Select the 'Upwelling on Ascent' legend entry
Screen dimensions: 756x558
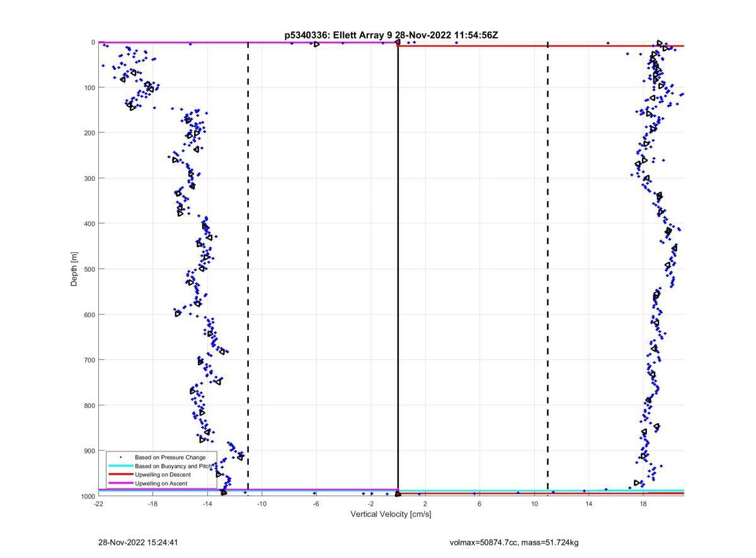point(162,484)
